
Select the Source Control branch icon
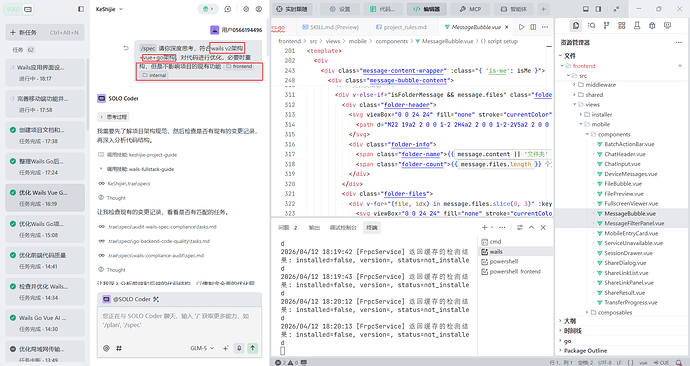coord(606,26)
